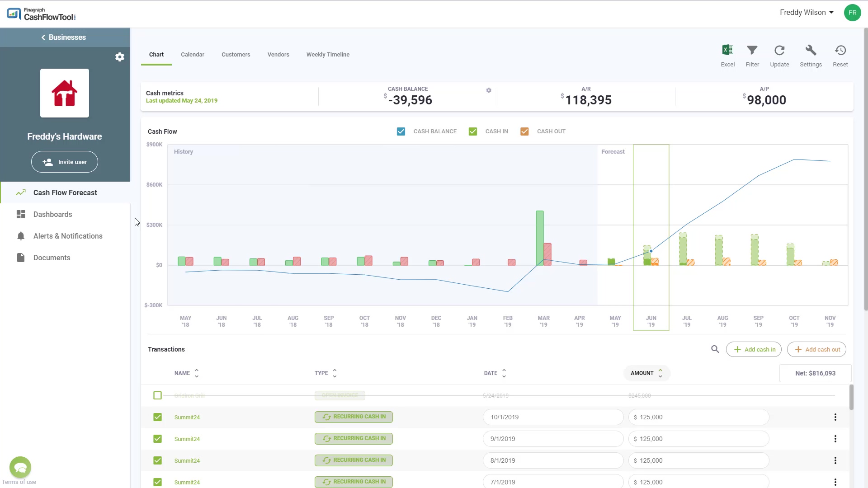Open the Filter tool
This screenshot has width=868, height=488.
click(x=752, y=51)
